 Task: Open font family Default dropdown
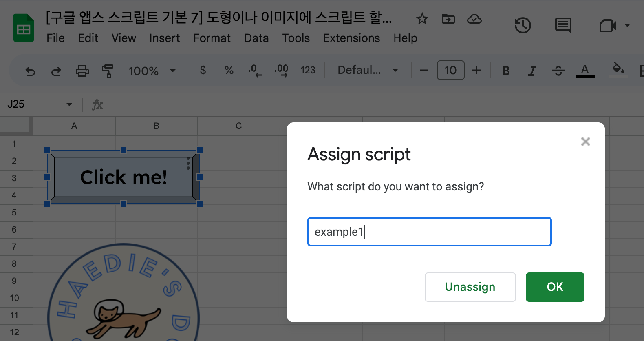coord(368,70)
